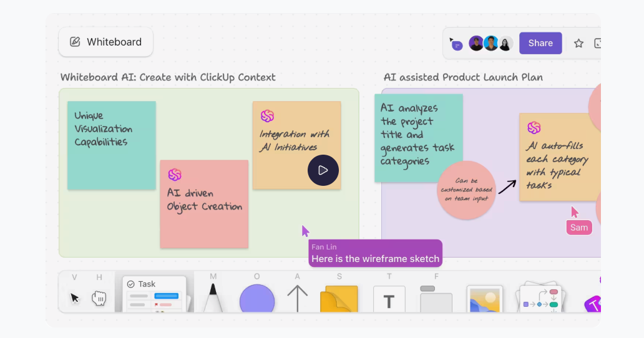Viewport: 644px width, 338px height.
Task: Select the arrow pointer select tool
Action: click(74, 298)
